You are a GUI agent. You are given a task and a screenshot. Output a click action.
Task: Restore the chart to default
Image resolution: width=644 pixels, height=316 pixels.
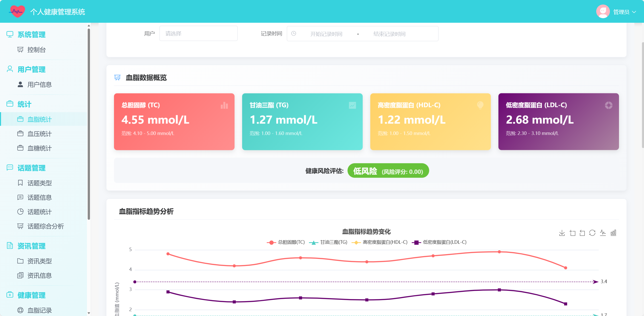(592, 233)
